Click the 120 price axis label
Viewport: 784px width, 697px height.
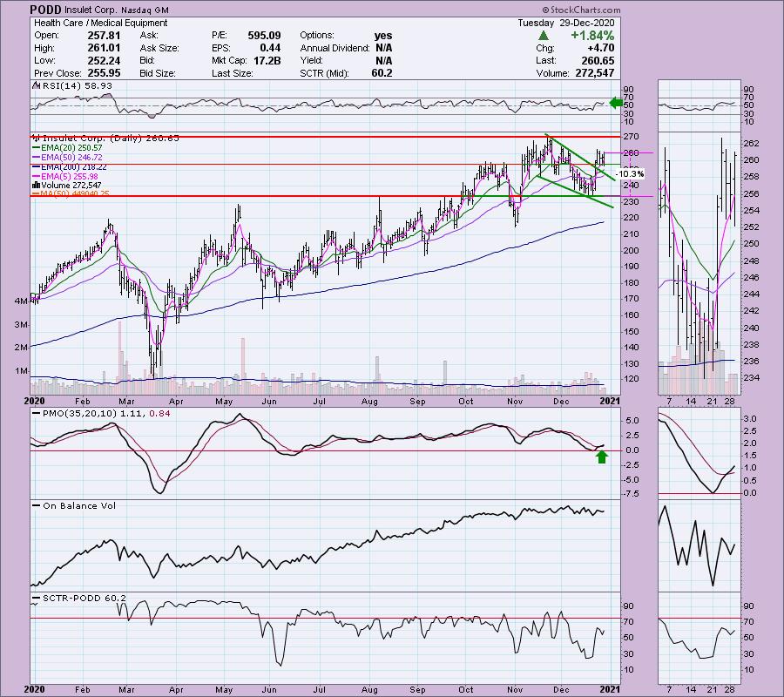[x=631, y=378]
